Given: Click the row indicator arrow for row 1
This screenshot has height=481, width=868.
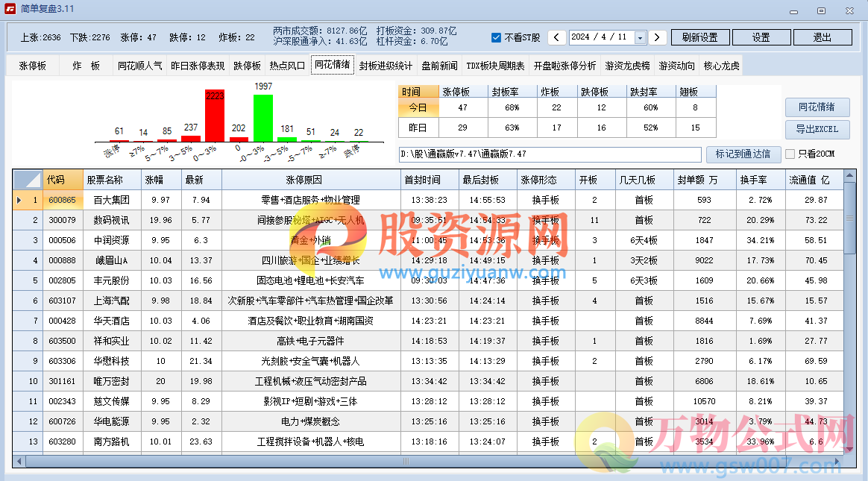Looking at the screenshot, I should pyautogui.click(x=19, y=200).
